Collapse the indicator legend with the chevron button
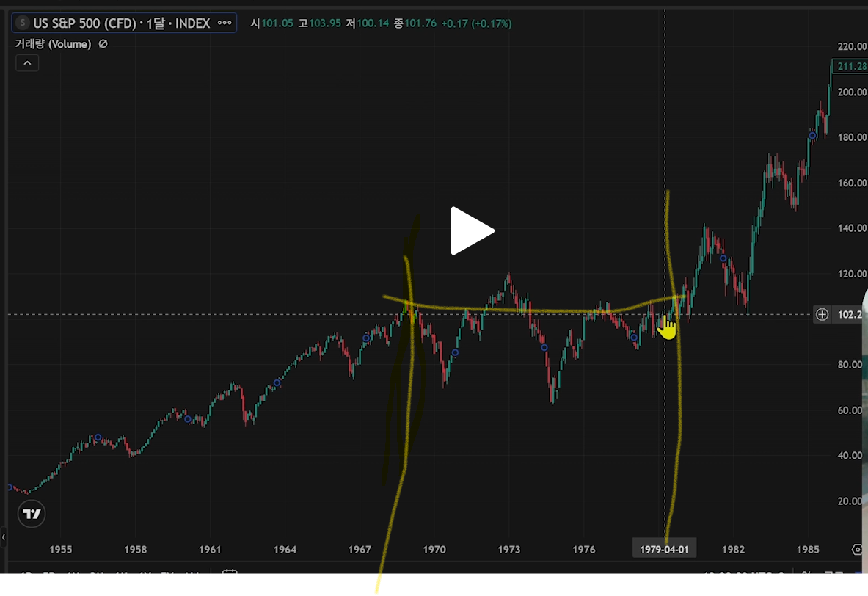The height and width of the screenshot is (596, 868). point(27,63)
